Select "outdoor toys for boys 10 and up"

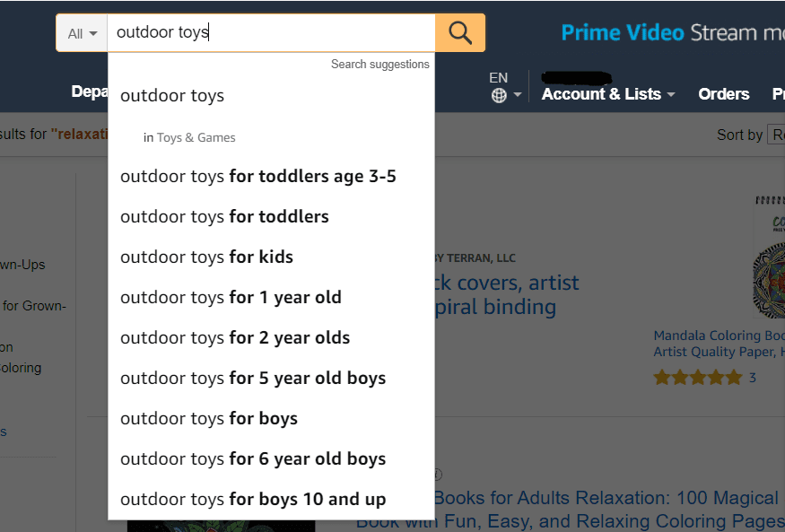(253, 499)
